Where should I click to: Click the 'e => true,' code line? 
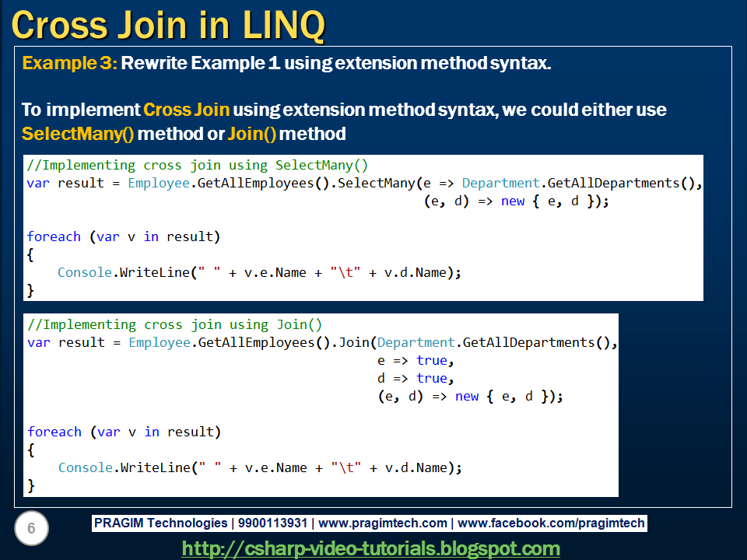416,360
